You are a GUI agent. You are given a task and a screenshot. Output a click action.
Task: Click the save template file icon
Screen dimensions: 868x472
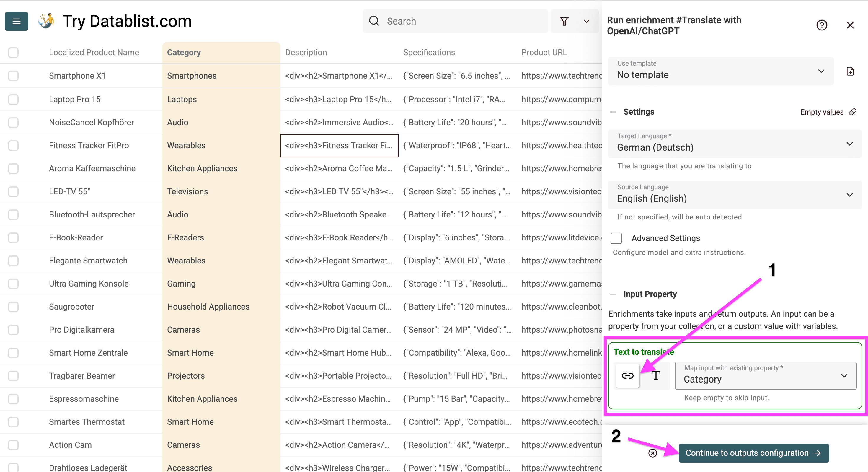pyautogui.click(x=850, y=71)
